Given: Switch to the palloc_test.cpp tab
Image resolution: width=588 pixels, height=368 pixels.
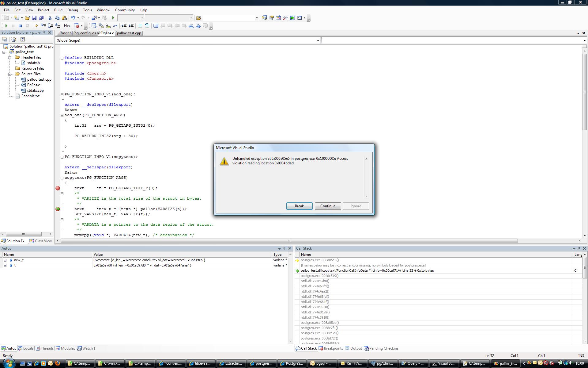Looking at the screenshot, I should [129, 33].
